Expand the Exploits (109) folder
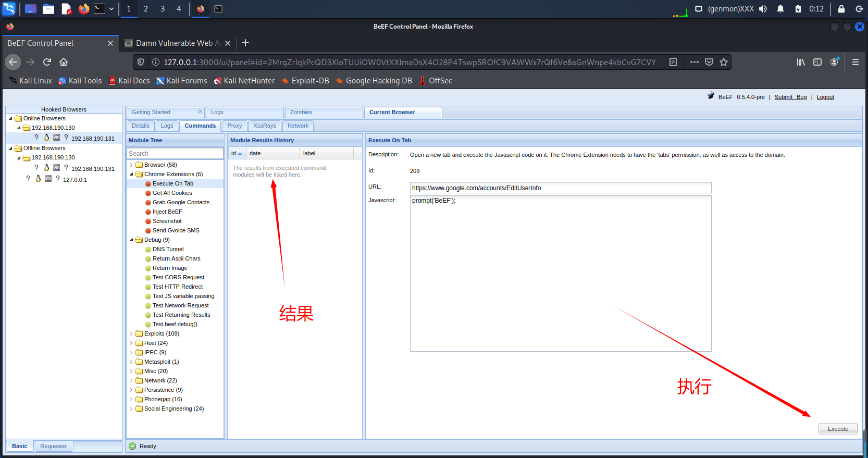 pos(131,333)
